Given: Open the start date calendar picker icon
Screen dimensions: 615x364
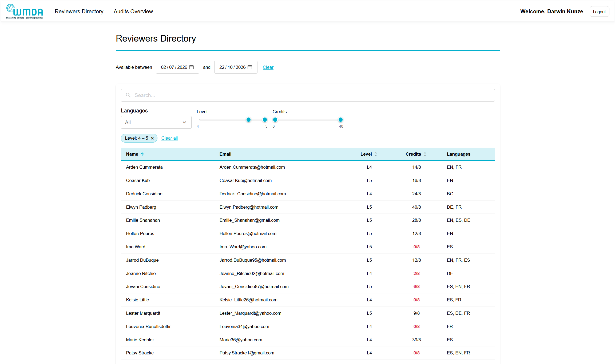Looking at the screenshot, I should click(192, 67).
